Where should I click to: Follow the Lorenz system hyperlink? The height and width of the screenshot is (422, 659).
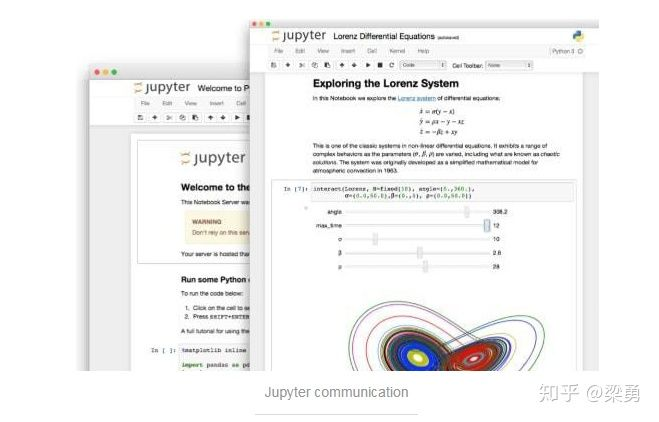416,98
